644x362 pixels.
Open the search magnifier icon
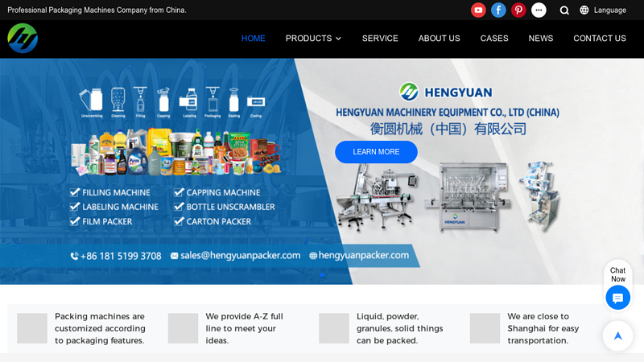click(x=564, y=10)
